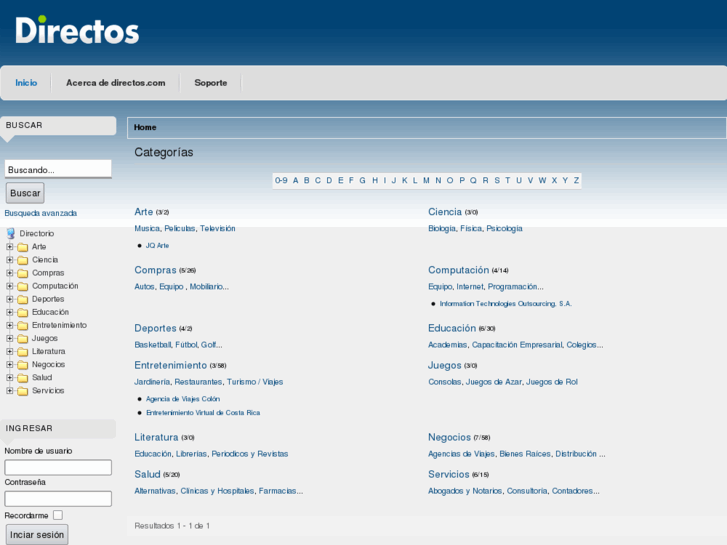Open the Psicología subcategory
The width and height of the screenshot is (727, 545).
(x=504, y=228)
